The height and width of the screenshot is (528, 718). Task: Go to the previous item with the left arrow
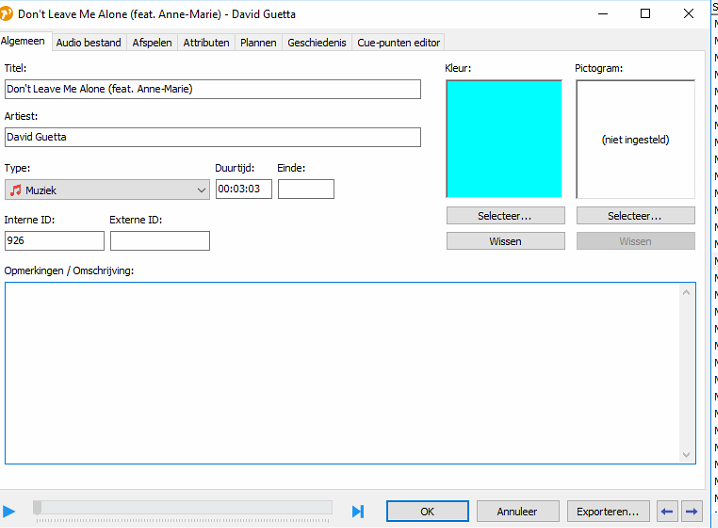pos(668,511)
